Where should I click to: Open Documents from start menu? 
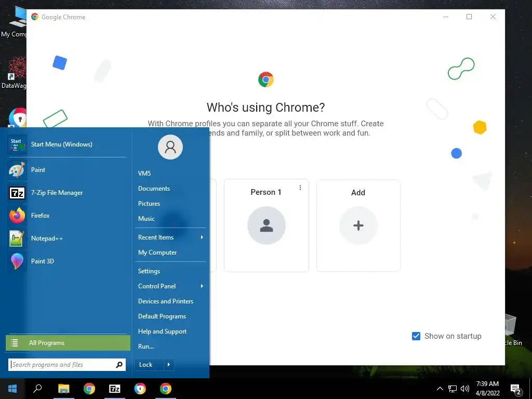click(154, 188)
